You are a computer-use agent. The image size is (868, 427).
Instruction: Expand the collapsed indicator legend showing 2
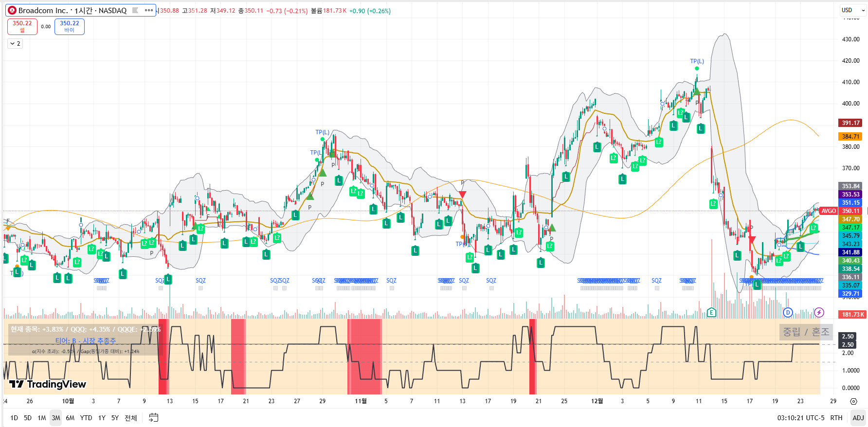(15, 44)
